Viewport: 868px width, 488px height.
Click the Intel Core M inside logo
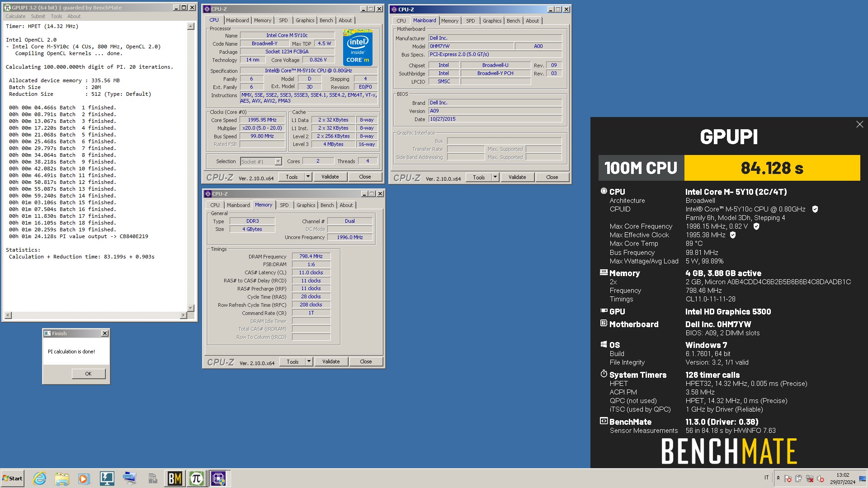click(358, 47)
